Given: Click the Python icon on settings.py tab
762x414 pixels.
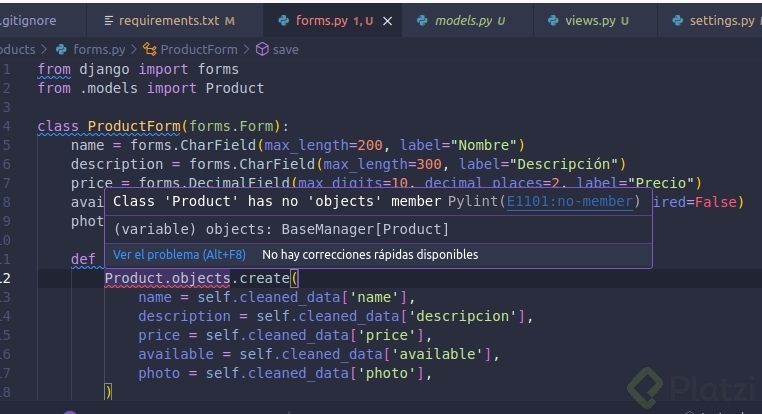Looking at the screenshot, I should [677, 20].
